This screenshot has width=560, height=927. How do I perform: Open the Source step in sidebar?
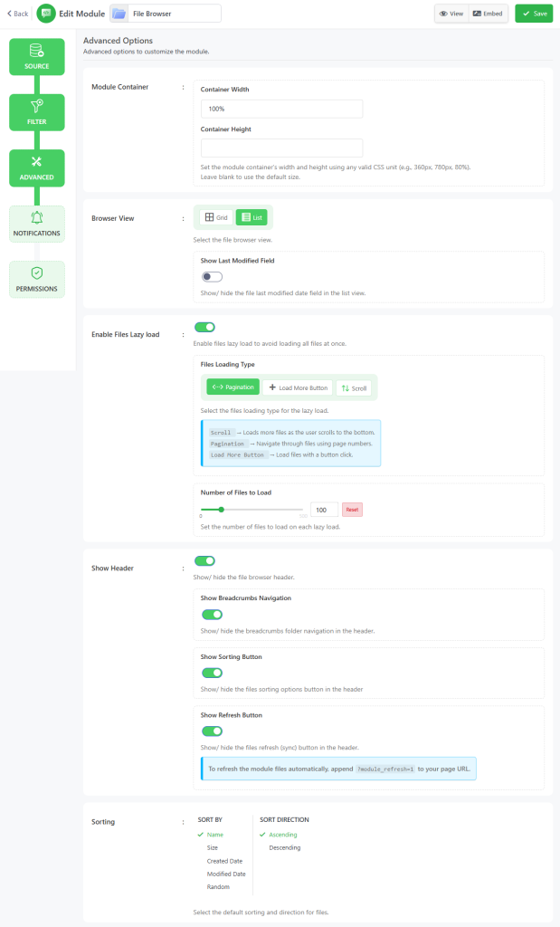36,57
